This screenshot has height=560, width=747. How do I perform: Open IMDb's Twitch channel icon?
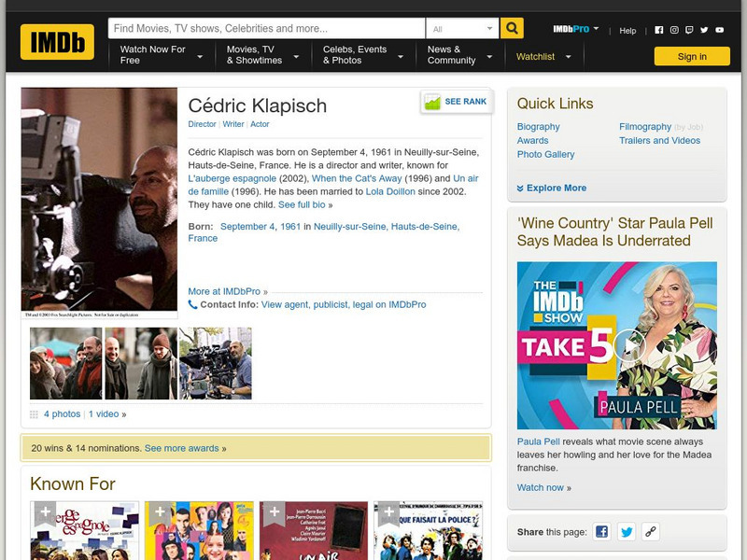point(691,30)
